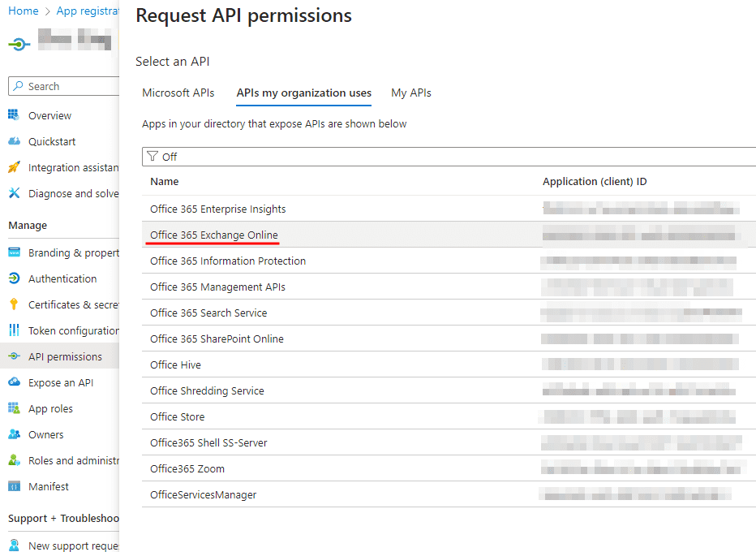Click the Certificates & secrets key icon
The width and height of the screenshot is (756, 552).
[14, 304]
